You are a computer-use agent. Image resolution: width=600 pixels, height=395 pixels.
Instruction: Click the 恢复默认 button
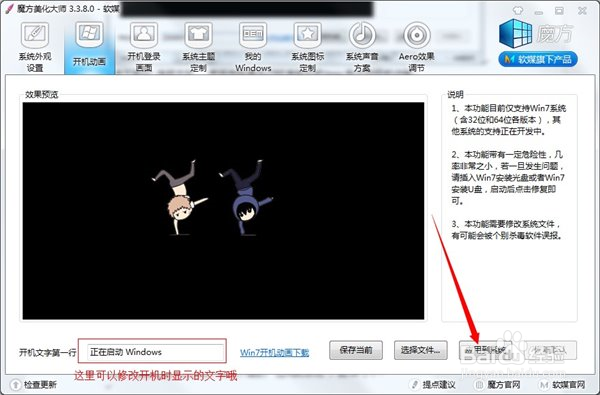pyautogui.click(x=550, y=350)
